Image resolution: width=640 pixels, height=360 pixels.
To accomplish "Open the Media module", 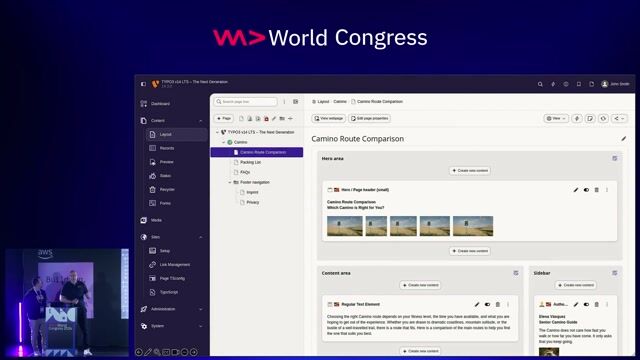I will click(x=156, y=220).
